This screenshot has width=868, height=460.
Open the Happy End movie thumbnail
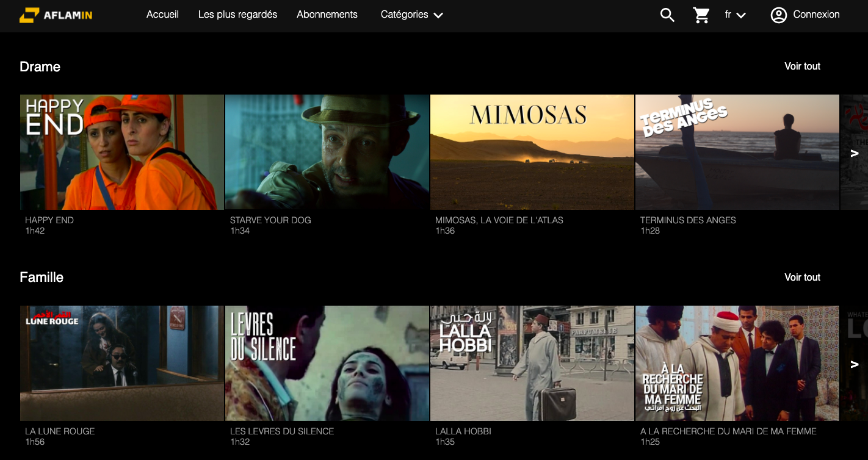(122, 152)
